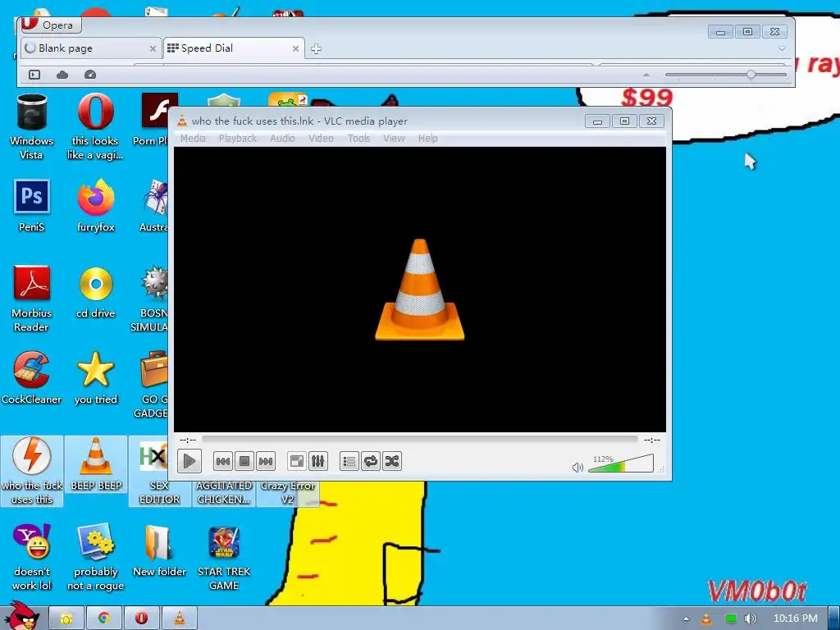Select the doesn't work lol Yahoo icon
Screen dimensions: 840x630
click(32, 557)
